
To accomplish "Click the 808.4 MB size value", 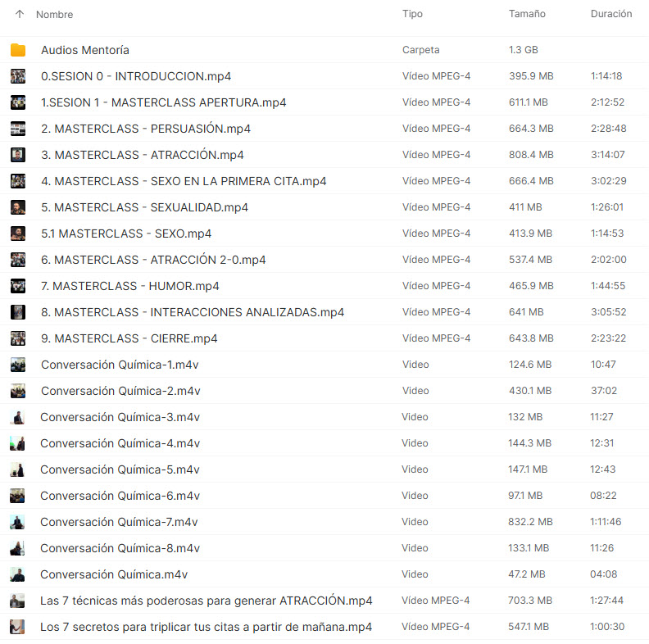I will [x=531, y=155].
